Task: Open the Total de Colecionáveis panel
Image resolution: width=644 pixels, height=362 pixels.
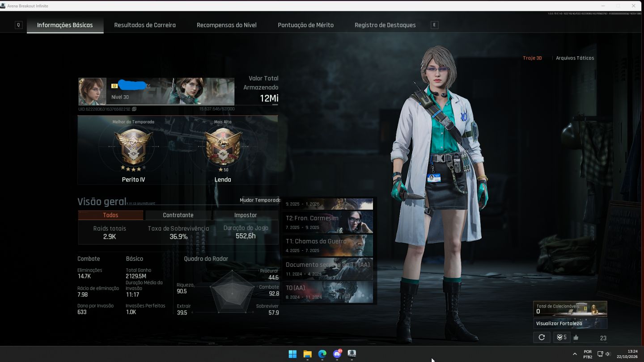Action: [x=570, y=309]
